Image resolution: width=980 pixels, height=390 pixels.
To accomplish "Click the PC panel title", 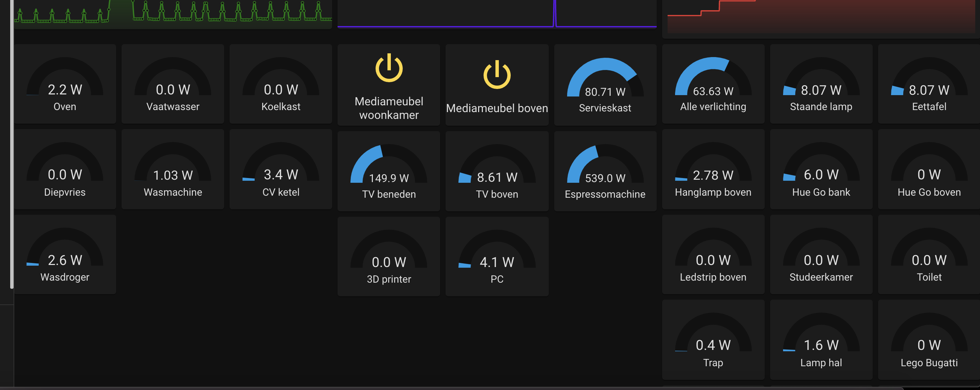I will pos(497,279).
